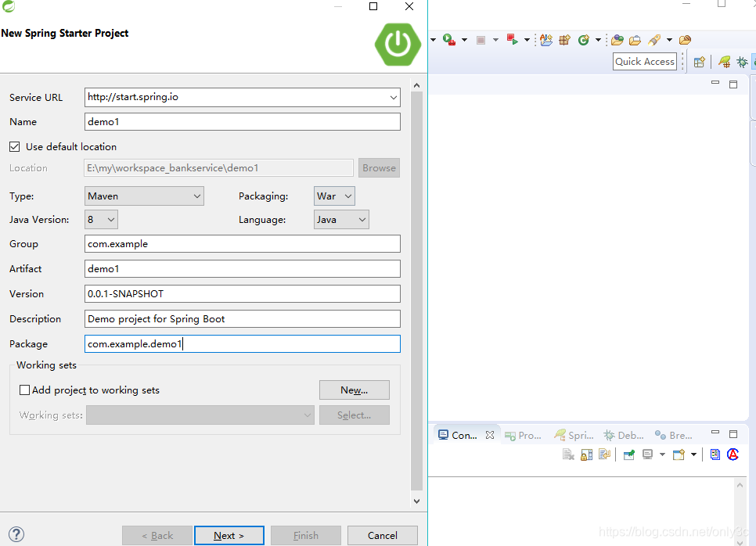The height and width of the screenshot is (546, 756).
Task: Click the Open Task briefcase icon
Action: pyautogui.click(x=635, y=40)
